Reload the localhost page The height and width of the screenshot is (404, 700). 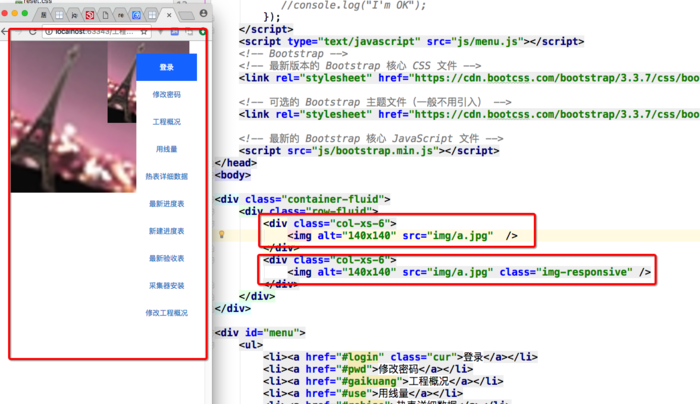point(33,32)
